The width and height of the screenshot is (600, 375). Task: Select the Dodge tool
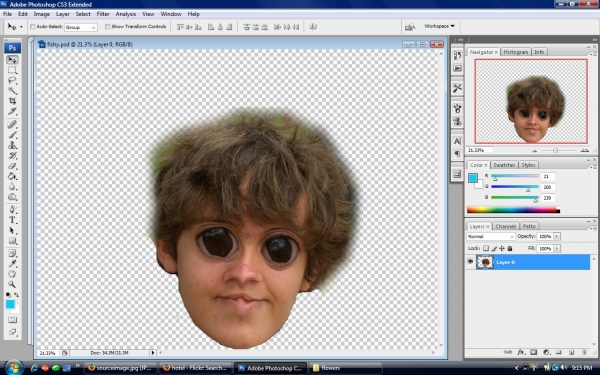12,197
